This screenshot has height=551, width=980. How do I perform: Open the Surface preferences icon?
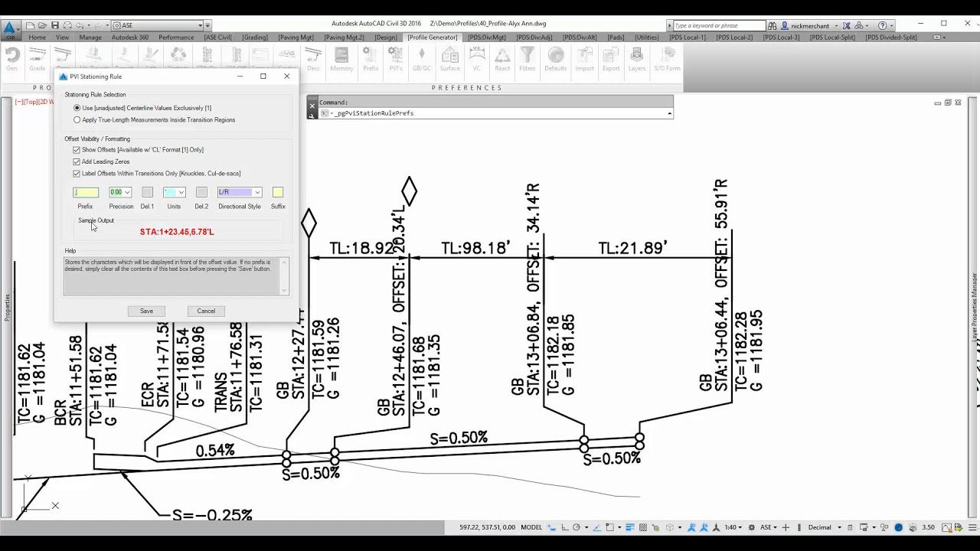click(x=450, y=59)
